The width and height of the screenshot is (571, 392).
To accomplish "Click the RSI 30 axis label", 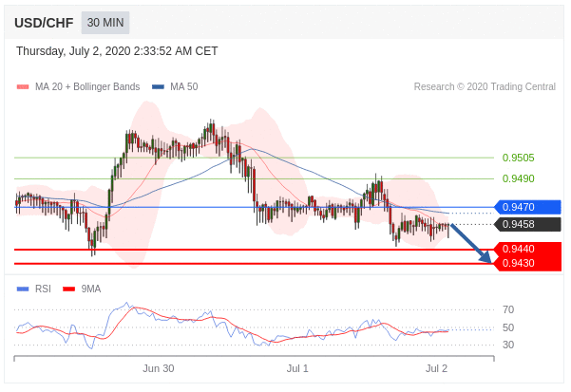I will click(x=508, y=345).
